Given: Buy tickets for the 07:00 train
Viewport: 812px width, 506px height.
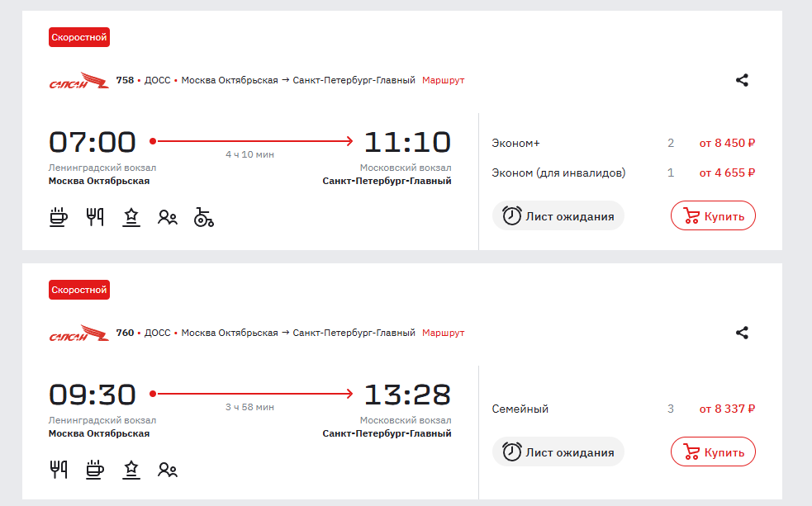Looking at the screenshot, I should pos(713,215).
